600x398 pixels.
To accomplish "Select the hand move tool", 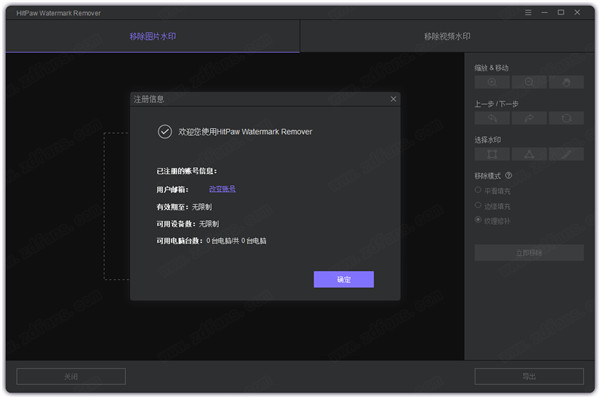I will [566, 82].
